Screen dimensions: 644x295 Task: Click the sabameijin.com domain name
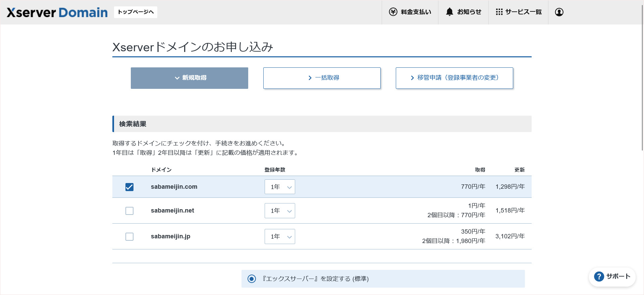click(x=174, y=187)
